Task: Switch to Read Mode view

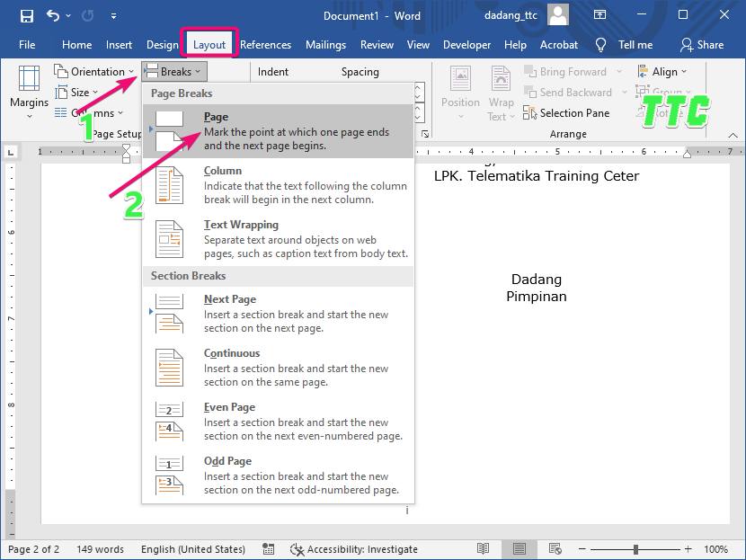Action: [484, 549]
